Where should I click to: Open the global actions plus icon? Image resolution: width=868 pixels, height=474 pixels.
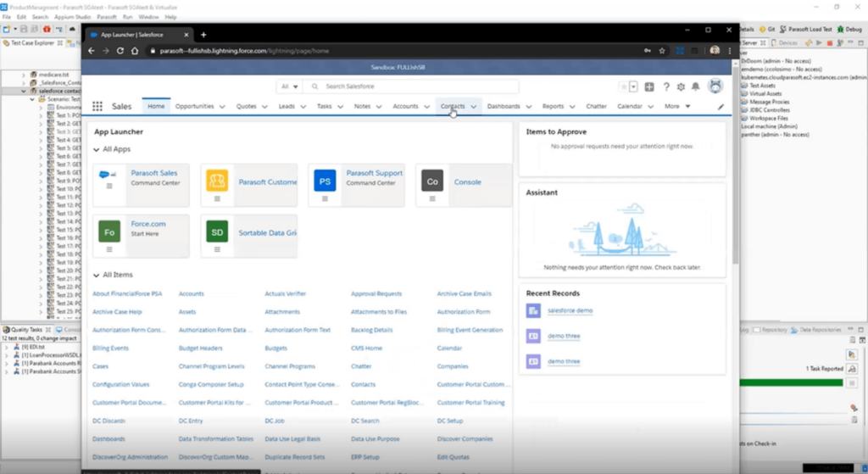(649, 87)
